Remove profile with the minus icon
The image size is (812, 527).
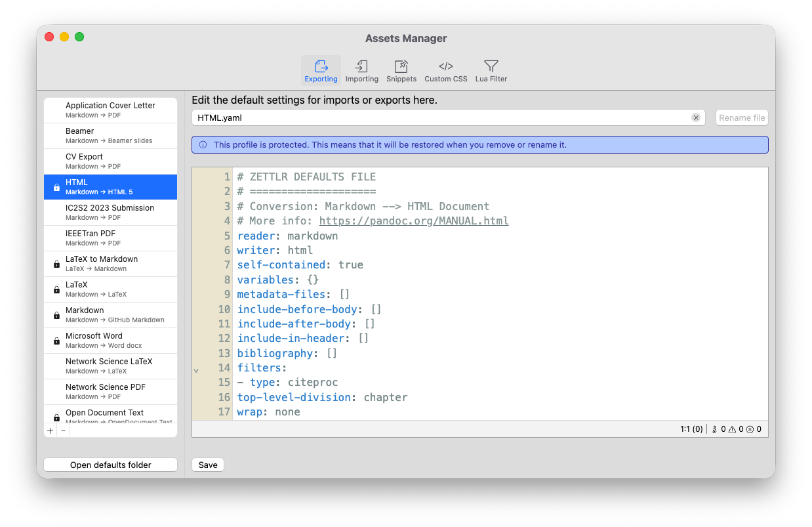coord(63,431)
